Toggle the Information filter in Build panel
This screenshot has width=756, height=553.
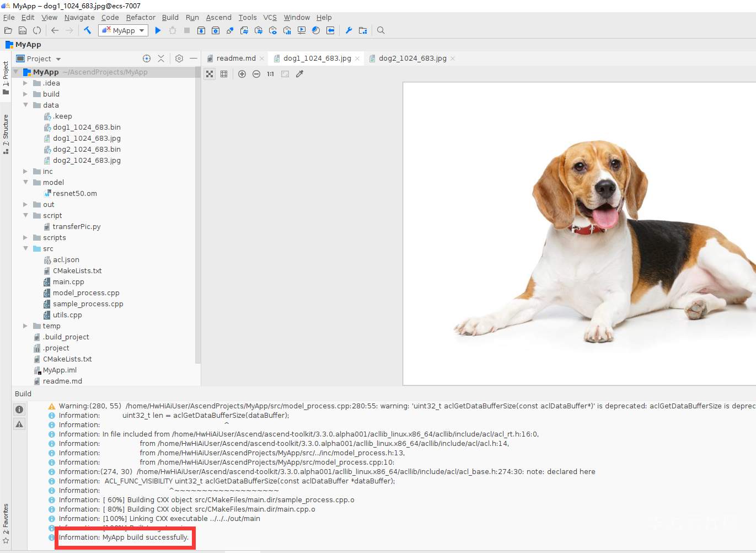(19, 410)
